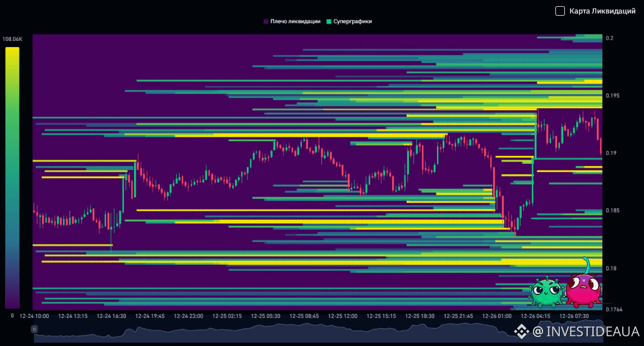Click the 12-25 12:00 time axis label
644x346 pixels.
click(343, 316)
